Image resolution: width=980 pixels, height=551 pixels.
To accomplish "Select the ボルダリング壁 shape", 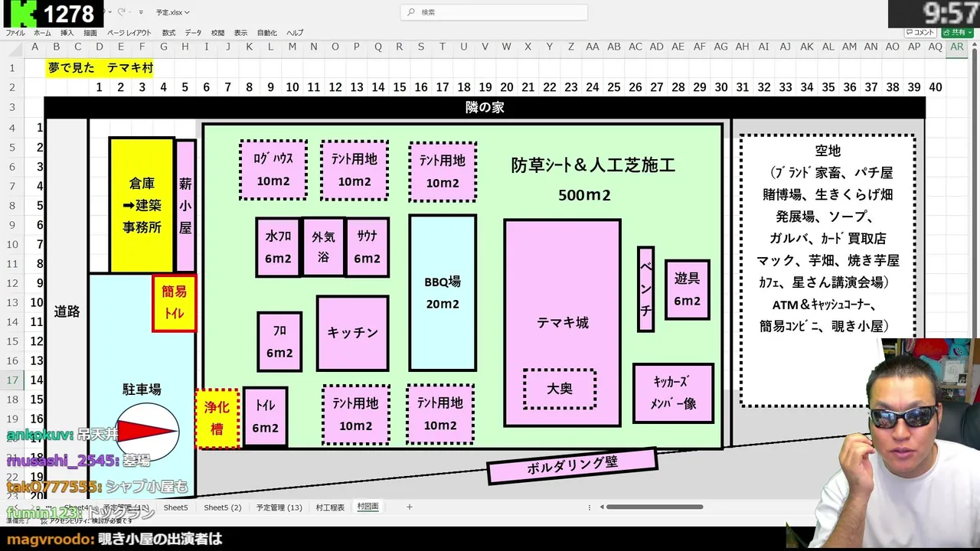I will pyautogui.click(x=572, y=465).
